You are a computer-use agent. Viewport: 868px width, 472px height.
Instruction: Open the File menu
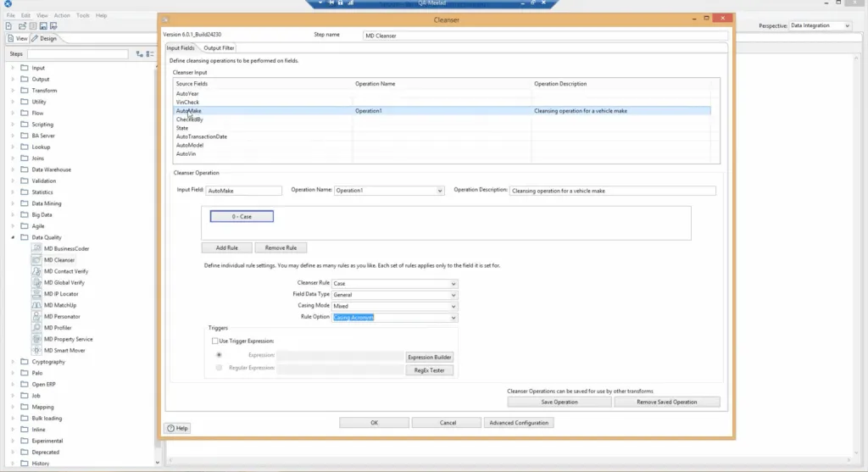pyautogui.click(x=10, y=15)
